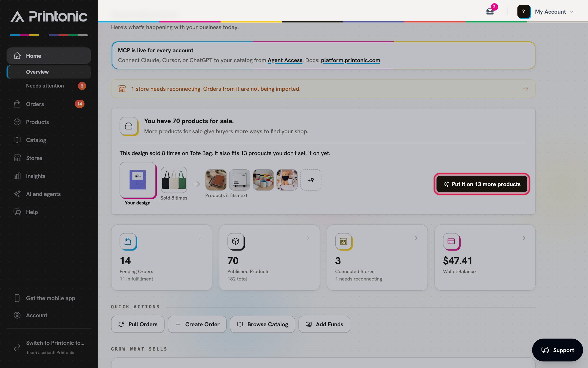This screenshot has height=368, width=588.
Task: Click the Published Products box icon
Action: (x=236, y=242)
